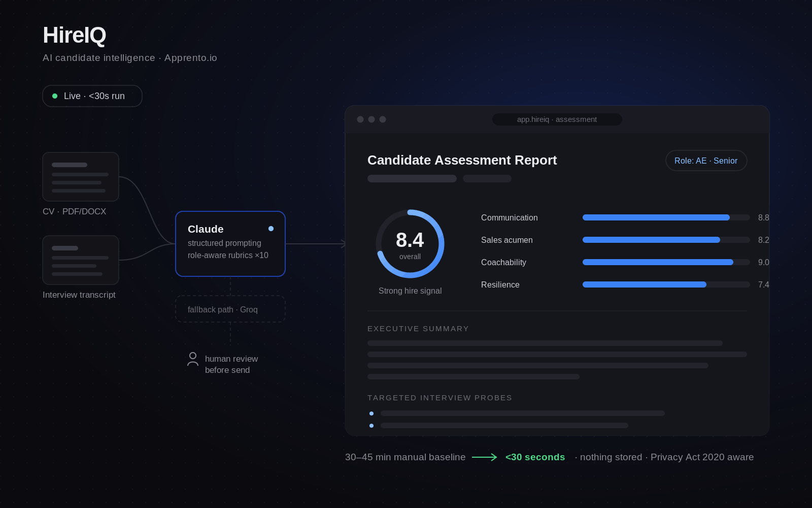
Task: Click the nothing stored Privacy Act 2020 text
Action: click(664, 457)
